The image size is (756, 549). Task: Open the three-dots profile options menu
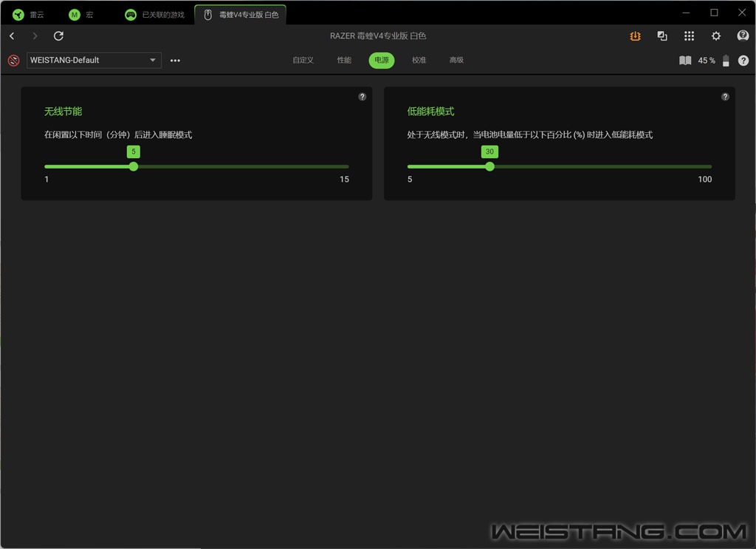(x=175, y=61)
